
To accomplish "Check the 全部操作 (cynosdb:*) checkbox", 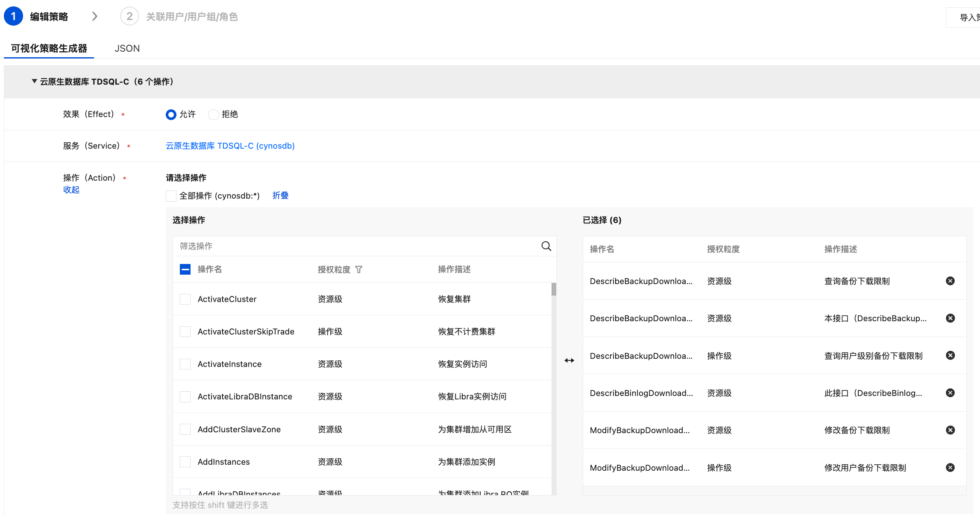I will click(x=171, y=196).
